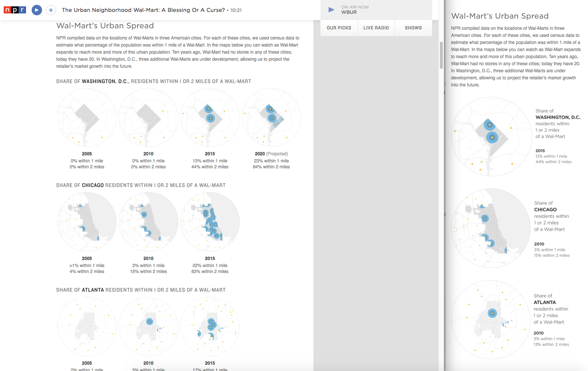
Task: Select the Chicago 2005 map circle
Action: pos(87,222)
